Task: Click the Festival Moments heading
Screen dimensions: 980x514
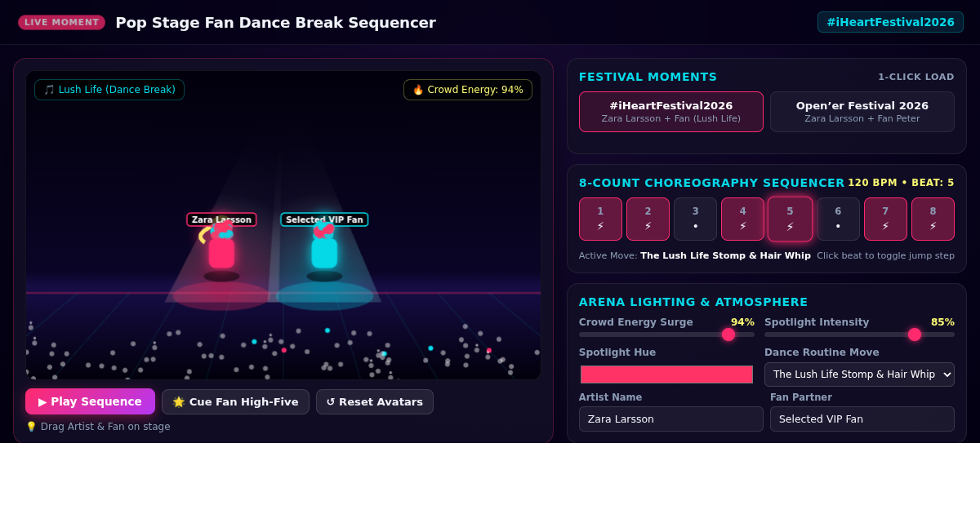Action: pyautogui.click(x=648, y=77)
